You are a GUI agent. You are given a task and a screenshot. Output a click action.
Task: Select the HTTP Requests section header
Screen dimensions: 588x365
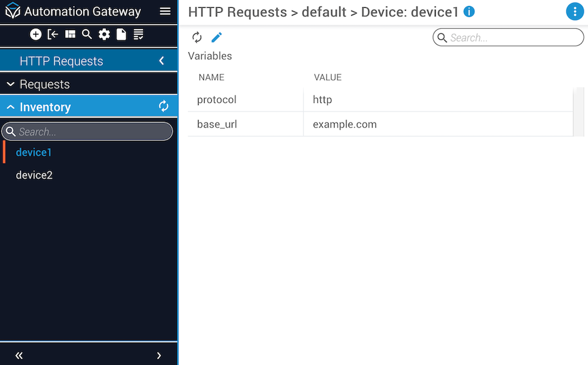click(88, 60)
